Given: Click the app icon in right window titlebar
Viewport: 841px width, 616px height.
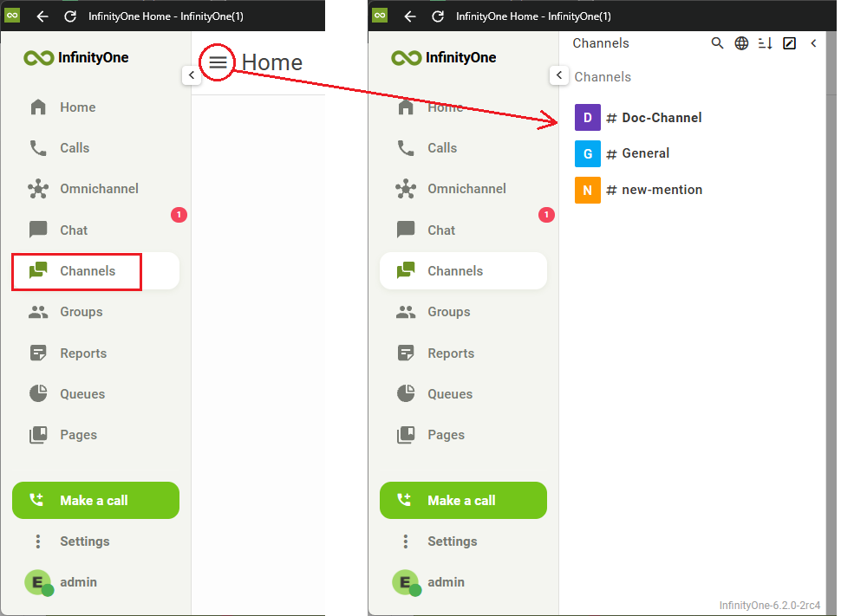Looking at the screenshot, I should tap(380, 15).
